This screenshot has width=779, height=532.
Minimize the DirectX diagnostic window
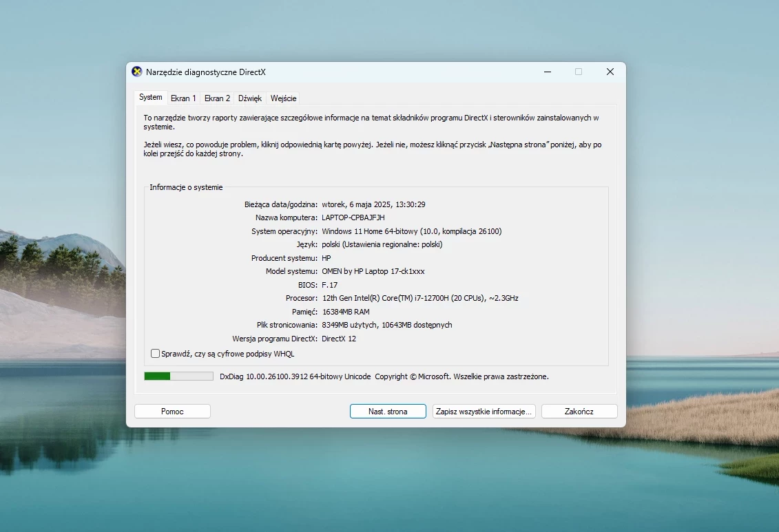(x=548, y=72)
